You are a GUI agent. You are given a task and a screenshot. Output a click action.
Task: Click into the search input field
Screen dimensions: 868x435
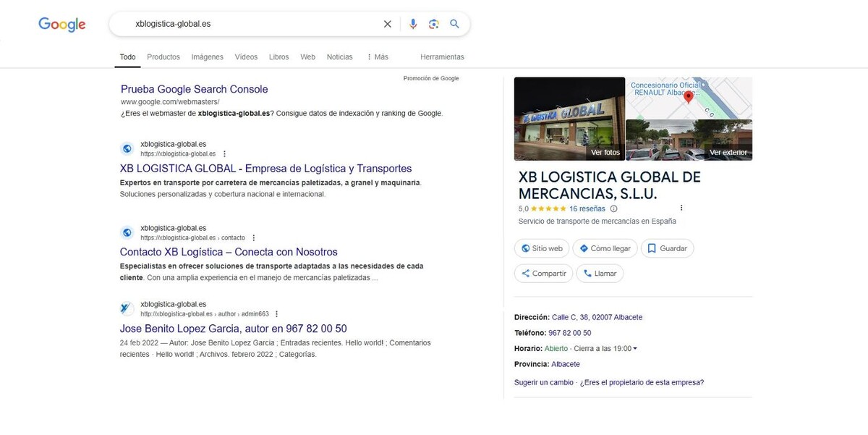253,24
